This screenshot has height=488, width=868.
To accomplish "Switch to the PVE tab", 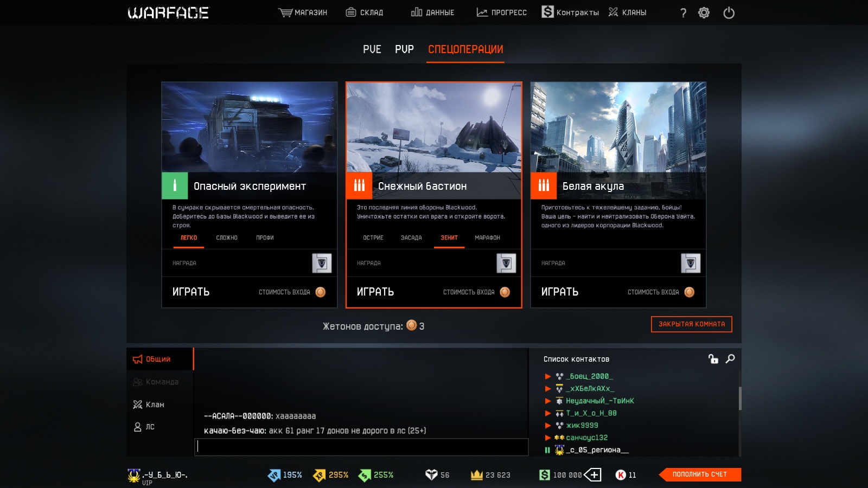I will (372, 49).
